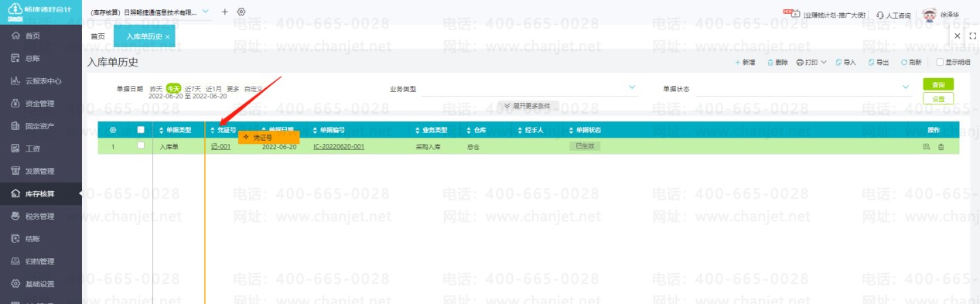Expand 展开更多条件
The height and width of the screenshot is (304, 980).
(x=528, y=105)
